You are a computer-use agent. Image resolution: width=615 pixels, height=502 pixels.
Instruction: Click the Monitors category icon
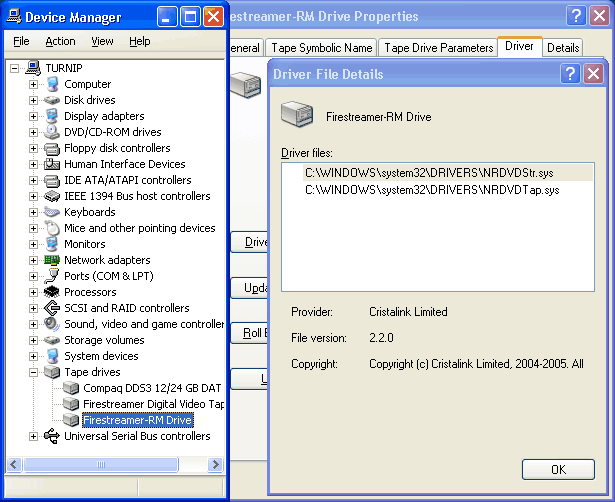click(x=52, y=244)
